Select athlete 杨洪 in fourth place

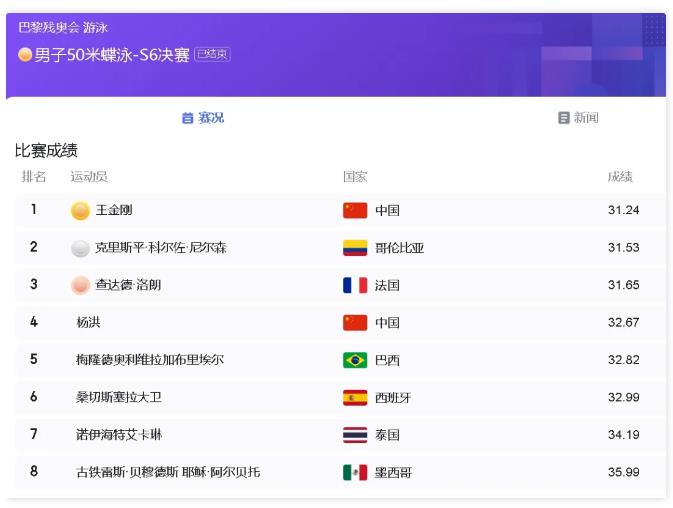click(88, 323)
